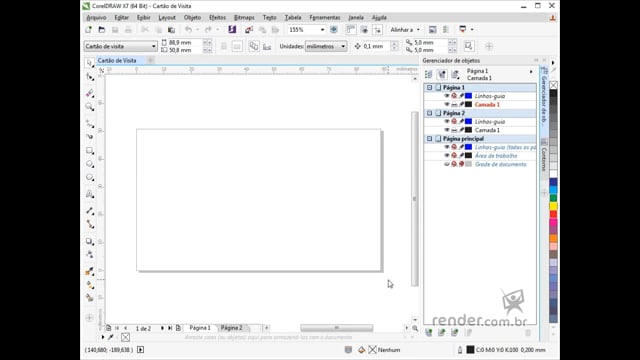Toggle visibility of Área de trabalho layer

(x=447, y=156)
